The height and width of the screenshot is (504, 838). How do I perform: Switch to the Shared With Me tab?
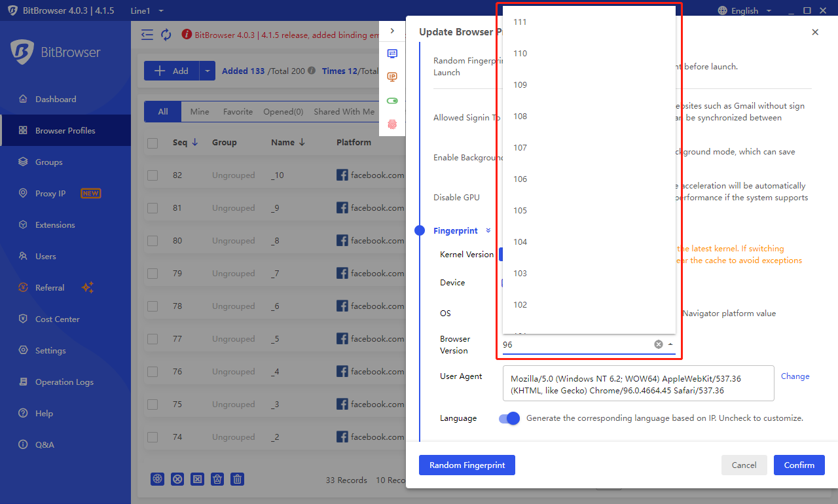[344, 112]
